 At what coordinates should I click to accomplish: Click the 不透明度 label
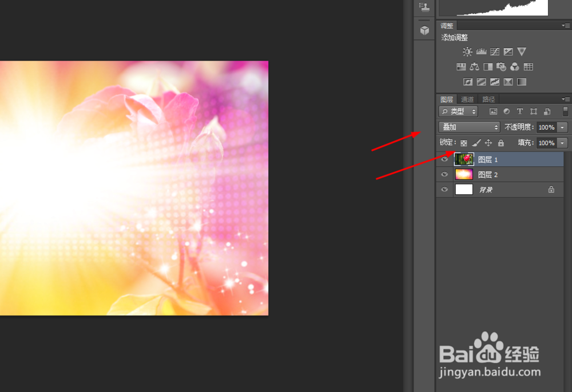[x=519, y=127]
